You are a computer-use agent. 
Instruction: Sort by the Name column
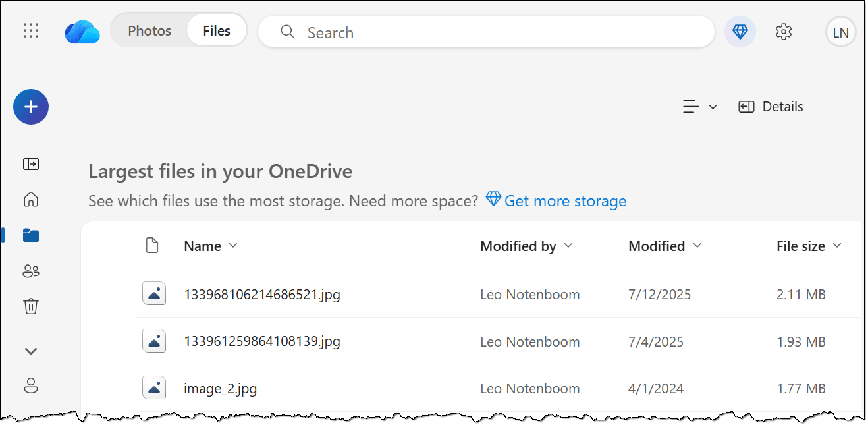coord(210,246)
